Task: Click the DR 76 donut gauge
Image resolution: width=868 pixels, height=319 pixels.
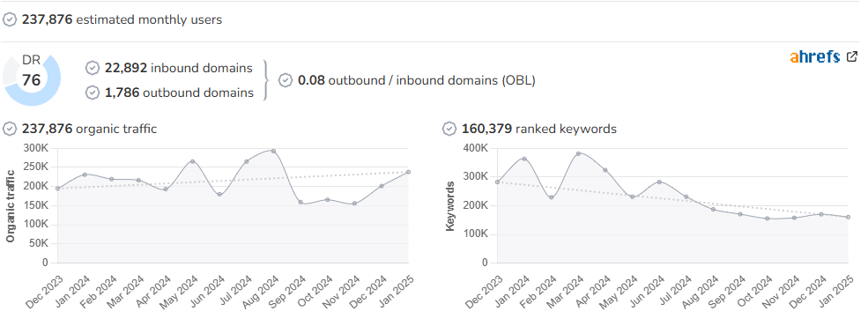Action: (32, 79)
